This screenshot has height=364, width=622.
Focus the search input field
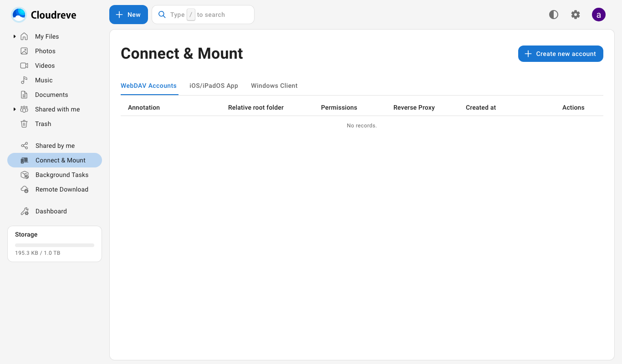(x=203, y=15)
